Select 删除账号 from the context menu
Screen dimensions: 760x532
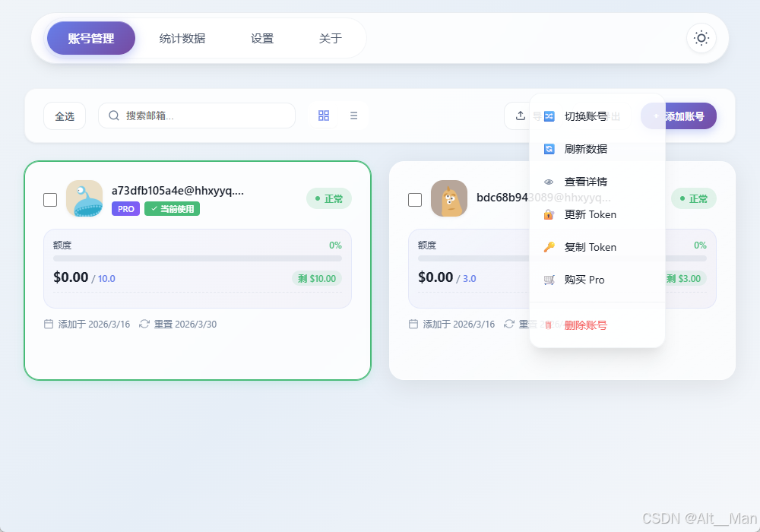click(586, 325)
